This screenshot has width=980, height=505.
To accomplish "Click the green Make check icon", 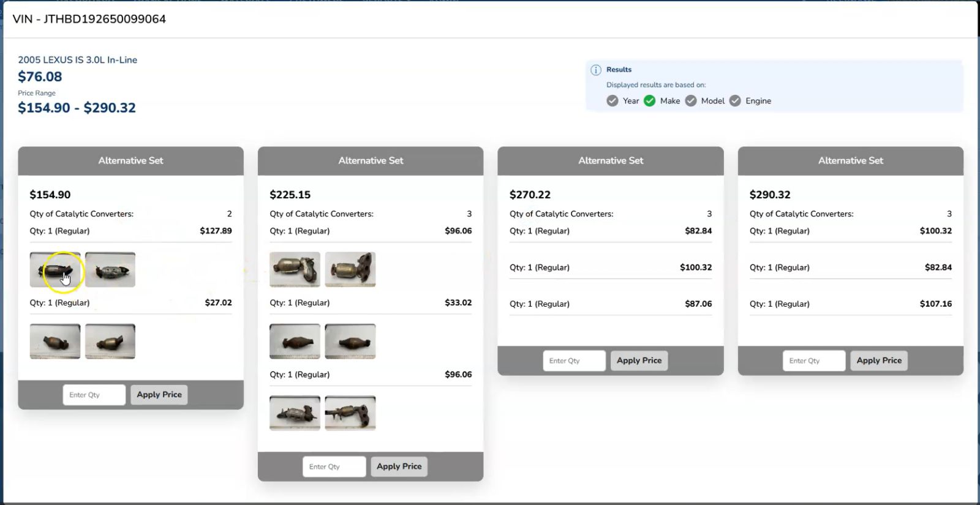I will point(650,101).
